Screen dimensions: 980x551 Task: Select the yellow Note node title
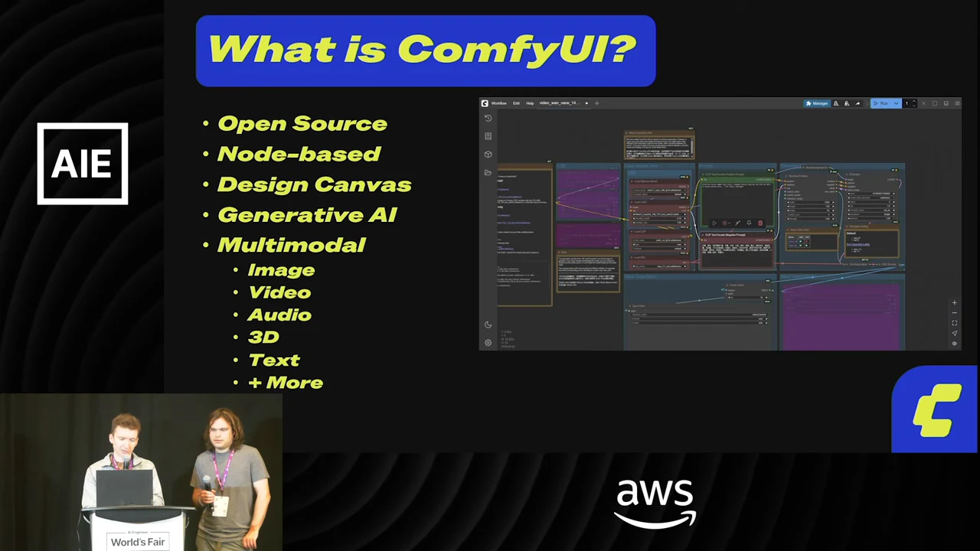564,253
